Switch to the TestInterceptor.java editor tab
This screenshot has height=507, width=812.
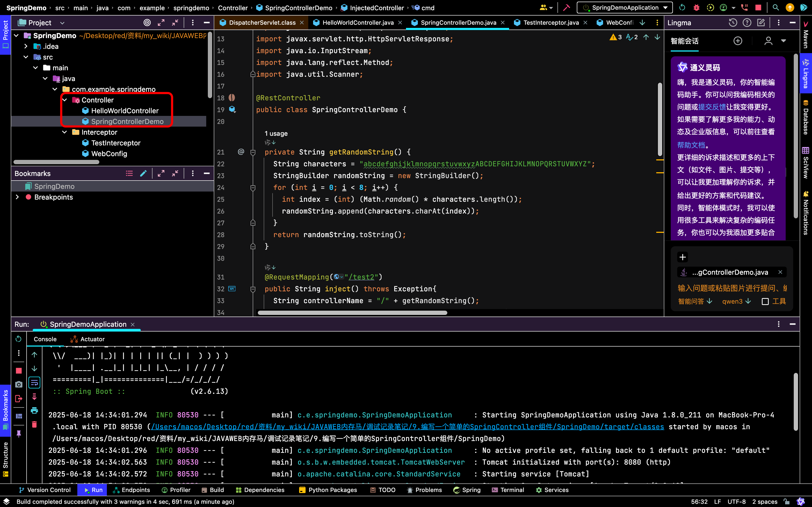tap(551, 23)
